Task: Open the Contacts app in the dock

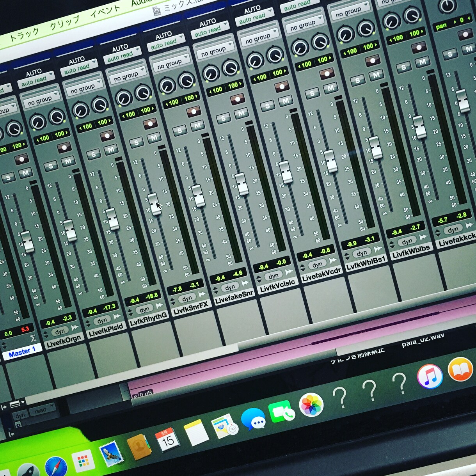Action: 139,447
